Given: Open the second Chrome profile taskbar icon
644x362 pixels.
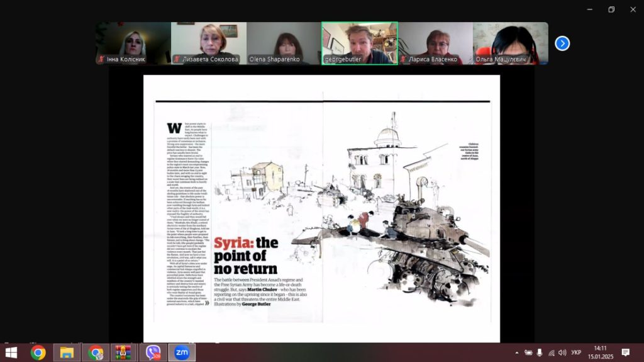Looking at the screenshot, I should pyautogui.click(x=96, y=353).
